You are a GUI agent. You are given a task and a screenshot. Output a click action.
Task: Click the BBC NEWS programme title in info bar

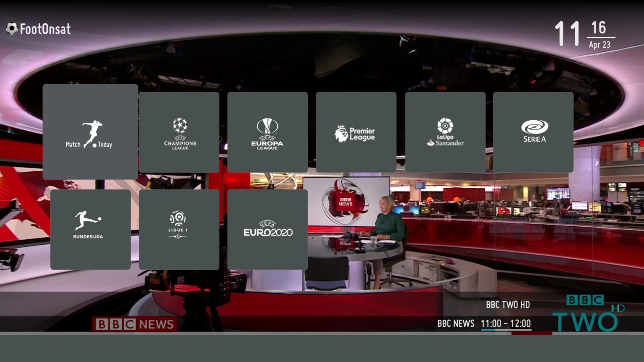pos(456,323)
